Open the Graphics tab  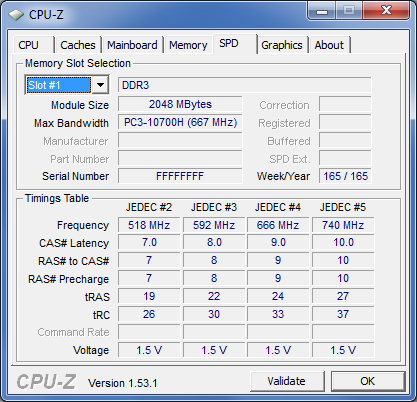point(282,45)
